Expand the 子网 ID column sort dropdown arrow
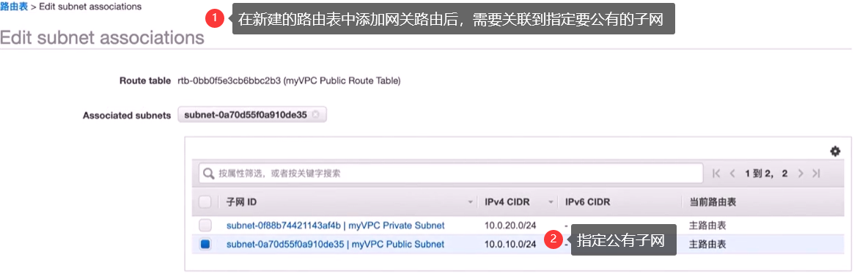The height and width of the screenshot is (279, 868). (x=471, y=203)
